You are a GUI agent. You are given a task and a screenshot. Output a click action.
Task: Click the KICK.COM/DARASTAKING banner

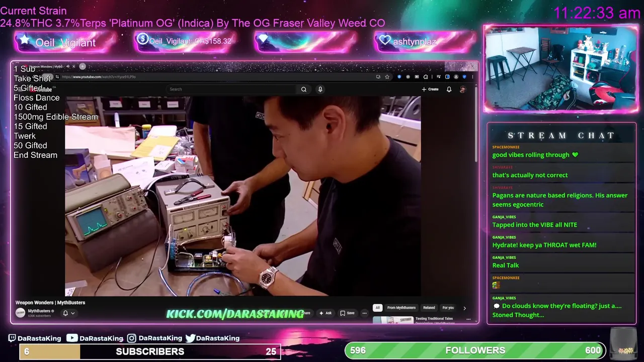coord(235,314)
